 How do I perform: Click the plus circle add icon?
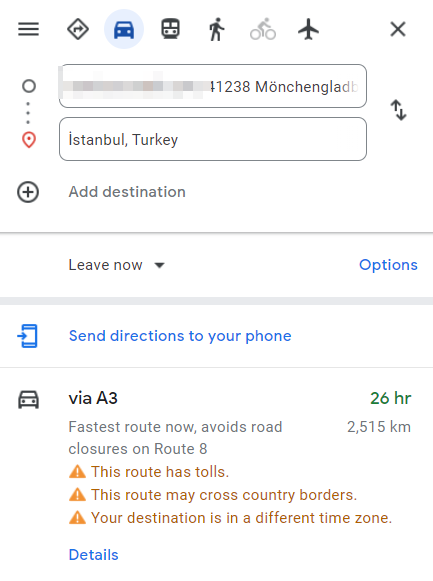(x=28, y=192)
